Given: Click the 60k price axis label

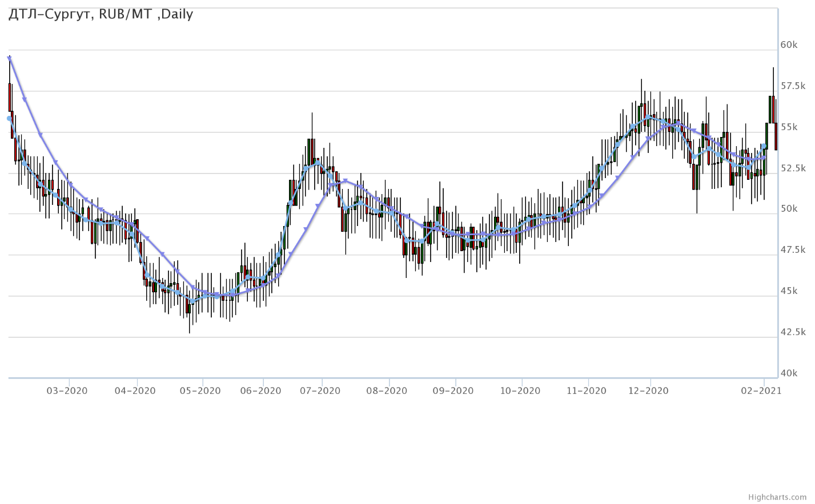Looking at the screenshot, I should tap(789, 45).
